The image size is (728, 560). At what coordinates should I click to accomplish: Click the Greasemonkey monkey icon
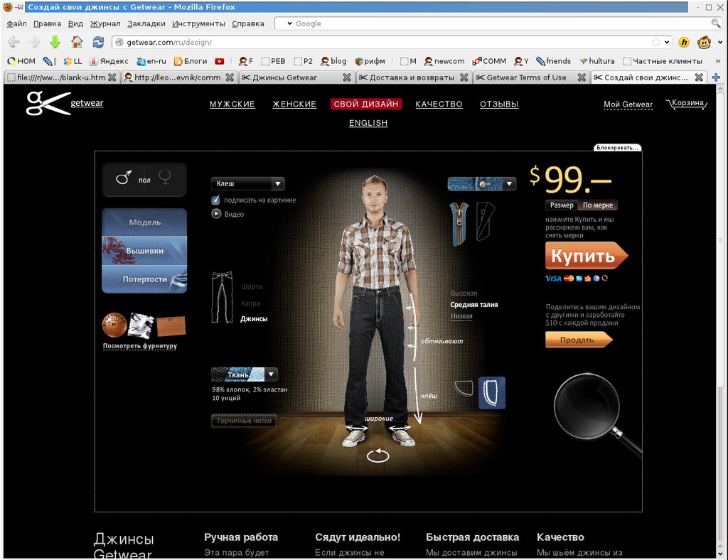pyautogui.click(x=704, y=42)
